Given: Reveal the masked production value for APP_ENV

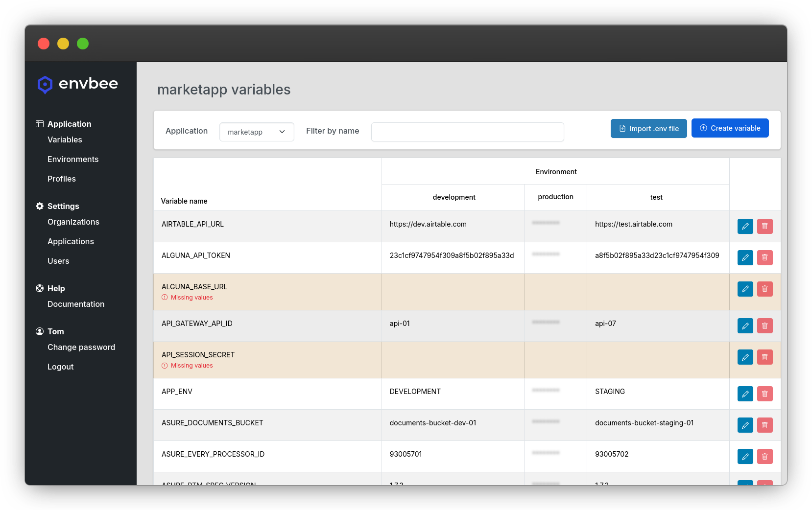Looking at the screenshot, I should click(546, 391).
